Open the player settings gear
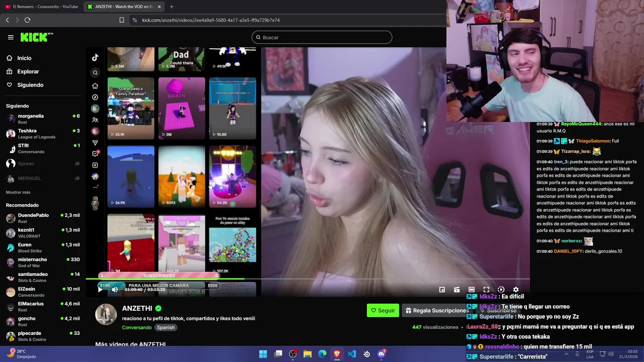Image resolution: width=644 pixels, height=362 pixels. [516, 290]
